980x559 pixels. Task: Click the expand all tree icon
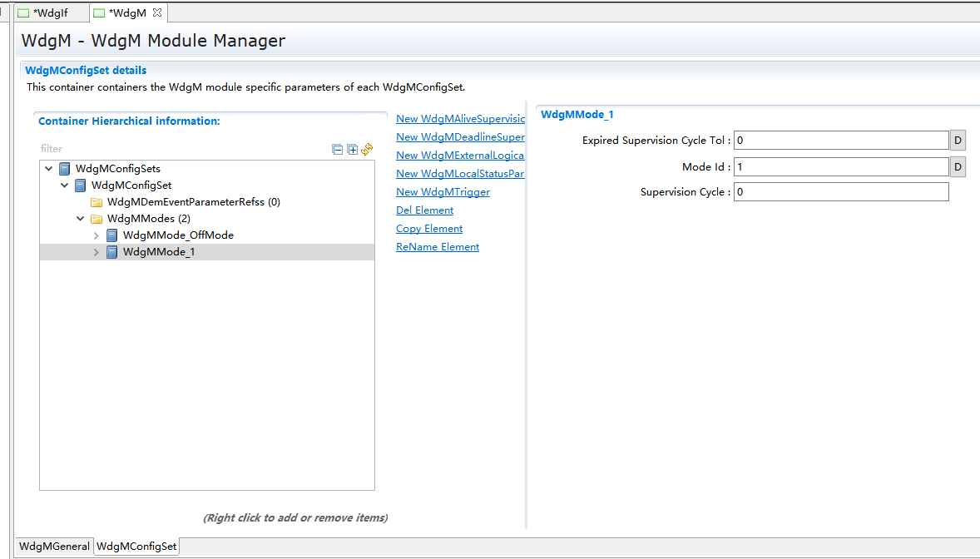pos(353,150)
